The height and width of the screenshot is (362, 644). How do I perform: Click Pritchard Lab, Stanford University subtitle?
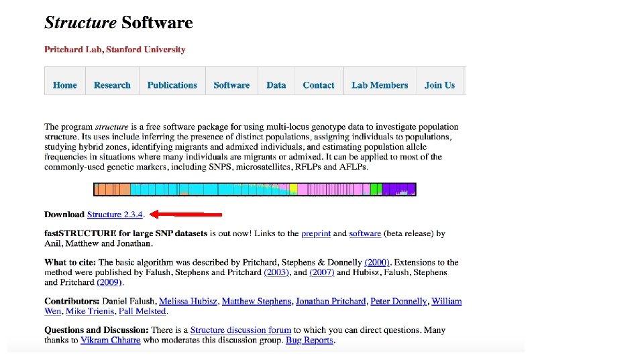[x=115, y=50]
